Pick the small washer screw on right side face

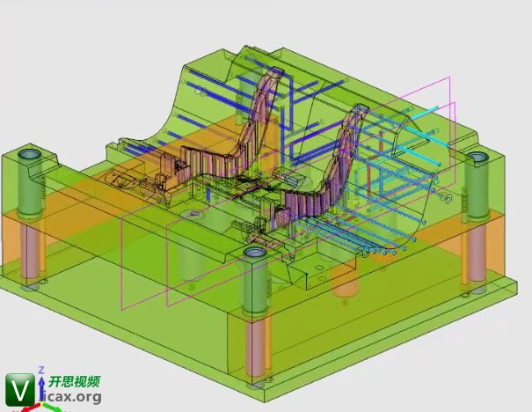click(447, 198)
